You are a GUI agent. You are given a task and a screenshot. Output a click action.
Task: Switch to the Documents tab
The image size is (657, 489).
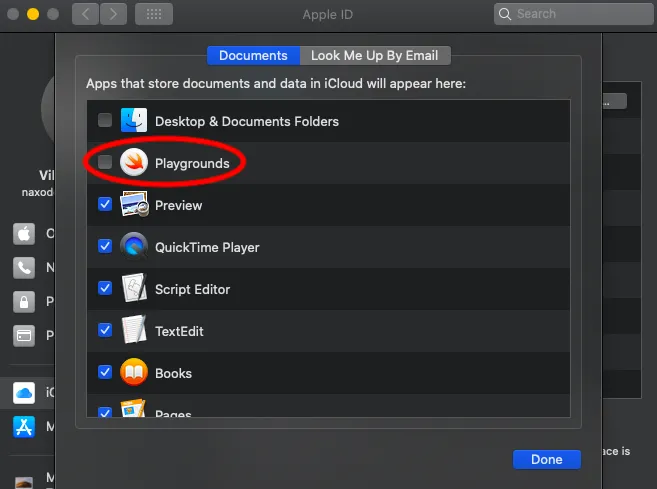(253, 55)
